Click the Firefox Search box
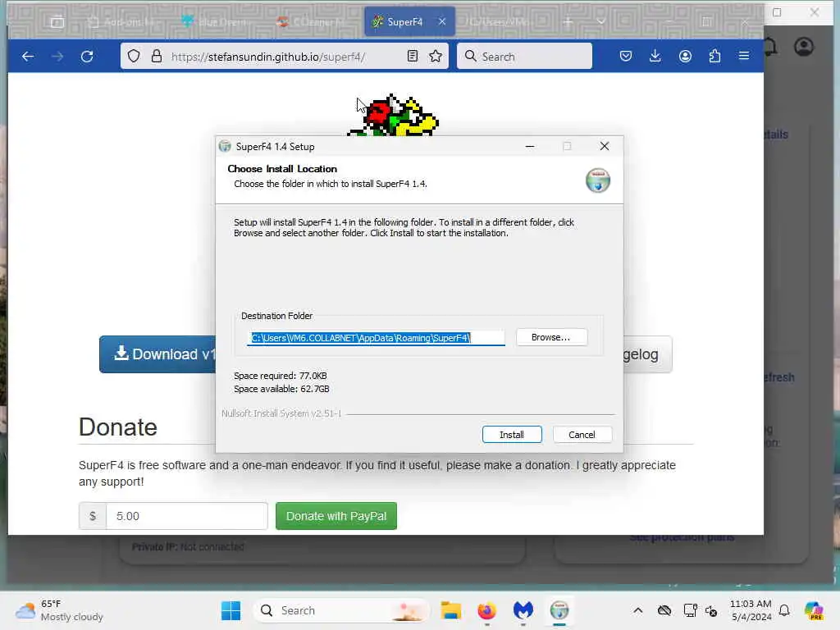Image resolution: width=840 pixels, height=630 pixels. tap(524, 57)
